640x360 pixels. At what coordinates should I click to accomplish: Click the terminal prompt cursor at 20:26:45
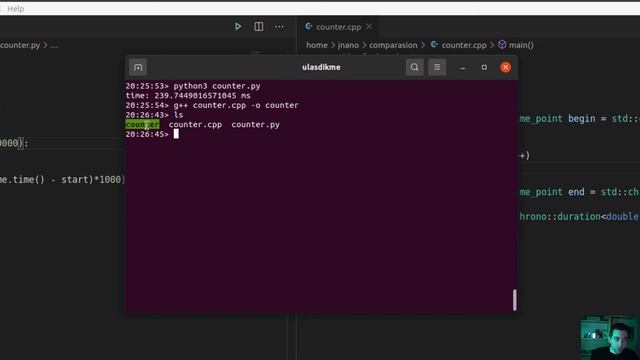click(176, 134)
